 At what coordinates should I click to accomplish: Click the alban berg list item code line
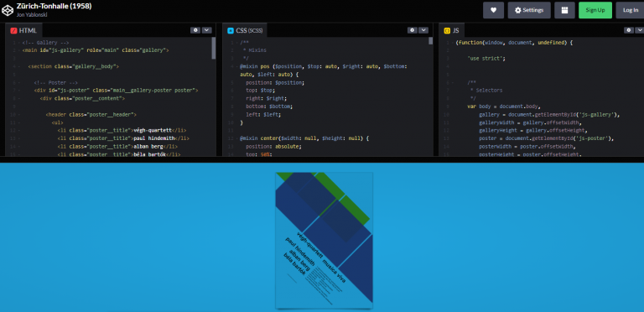point(117,146)
